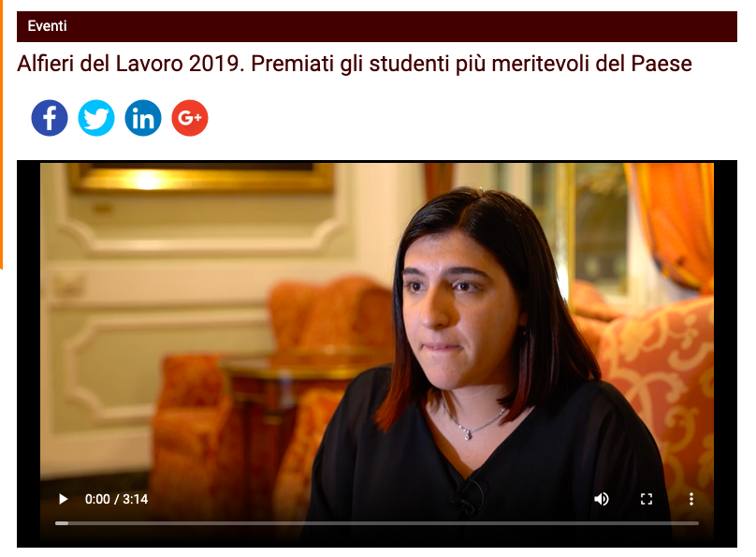Image resolution: width=756 pixels, height=557 pixels.
Task: Seek to three quarters of the video timeline
Action: 538,523
